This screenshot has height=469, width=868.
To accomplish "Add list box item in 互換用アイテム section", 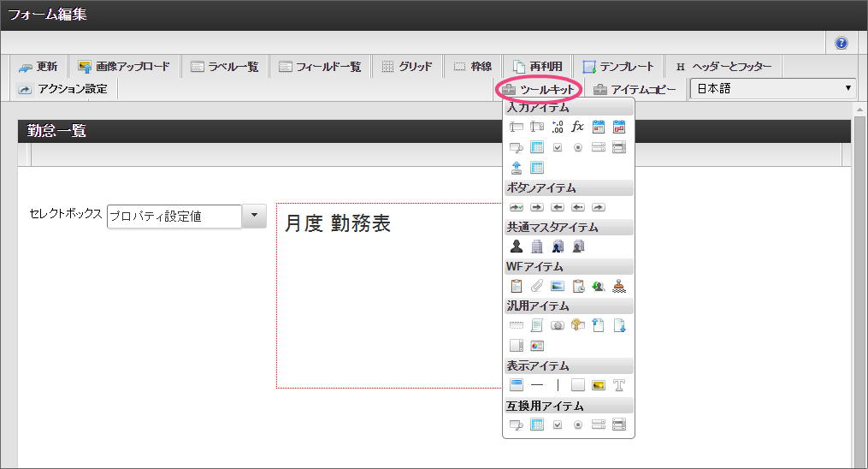I will pos(619,424).
